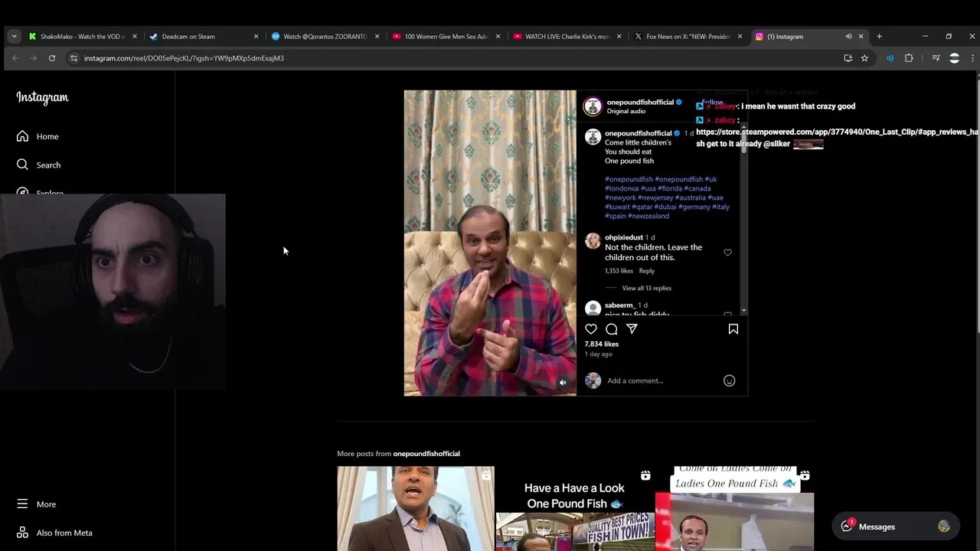Open Also from Meta
The height and width of the screenshot is (551, 980).
point(54,533)
